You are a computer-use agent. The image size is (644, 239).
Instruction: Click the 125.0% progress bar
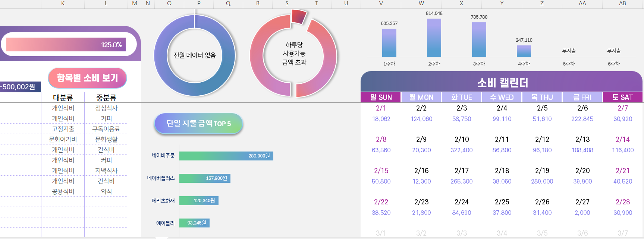point(66,45)
